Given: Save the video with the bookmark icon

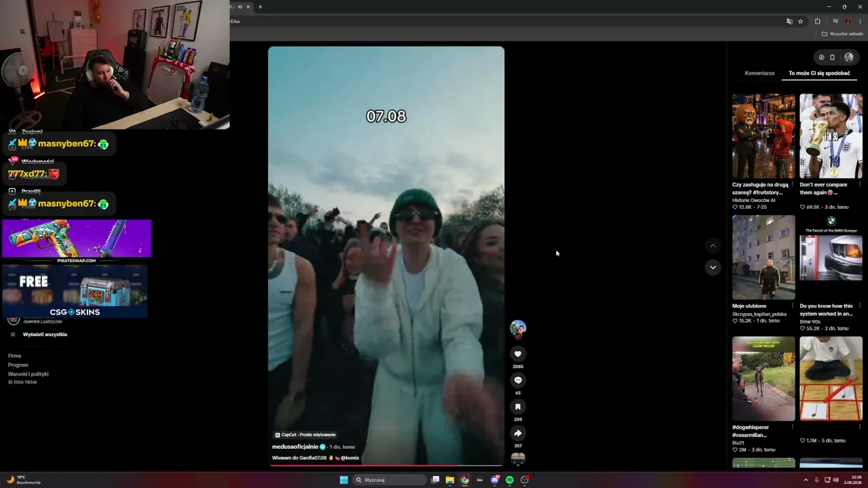Looking at the screenshot, I should (x=518, y=407).
